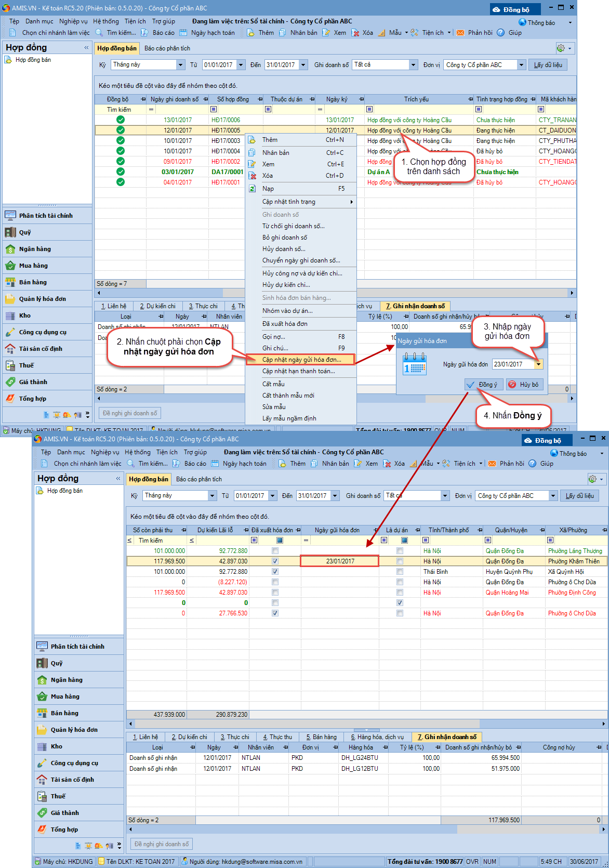Viewport: 609px width, 868px height.
Task: Open Tài sản cố định in top sidebar
Action: 40,349
